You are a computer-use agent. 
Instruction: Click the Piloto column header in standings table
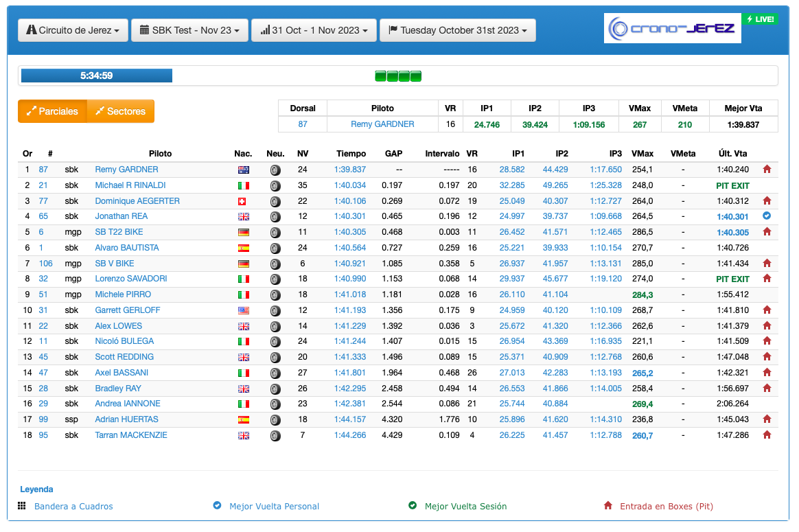pos(160,154)
